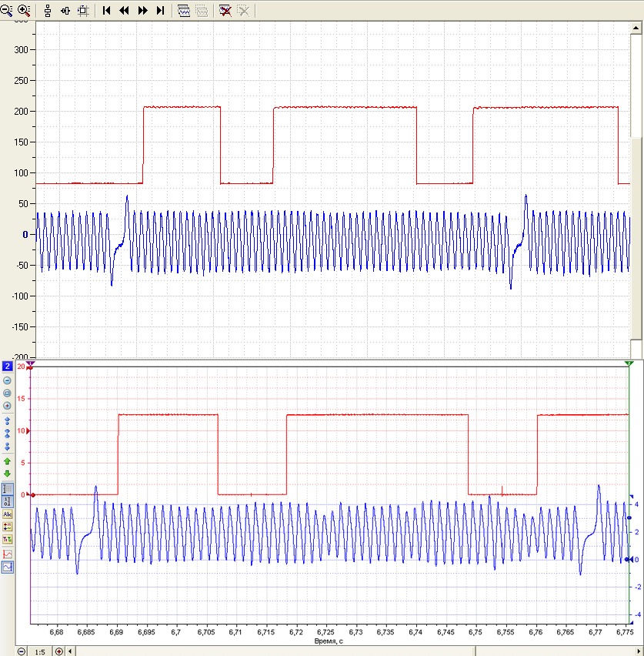Click the blue vertical compress arrows icon

(7, 433)
